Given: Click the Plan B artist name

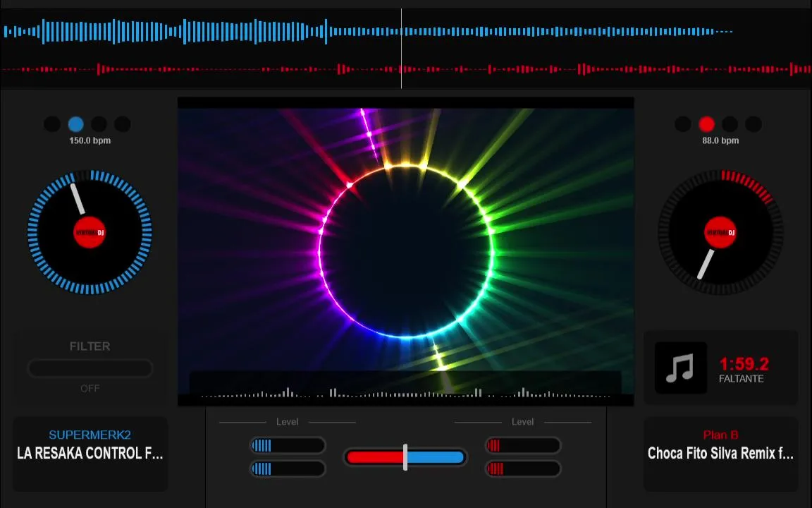Looking at the screenshot, I should 720,435.
